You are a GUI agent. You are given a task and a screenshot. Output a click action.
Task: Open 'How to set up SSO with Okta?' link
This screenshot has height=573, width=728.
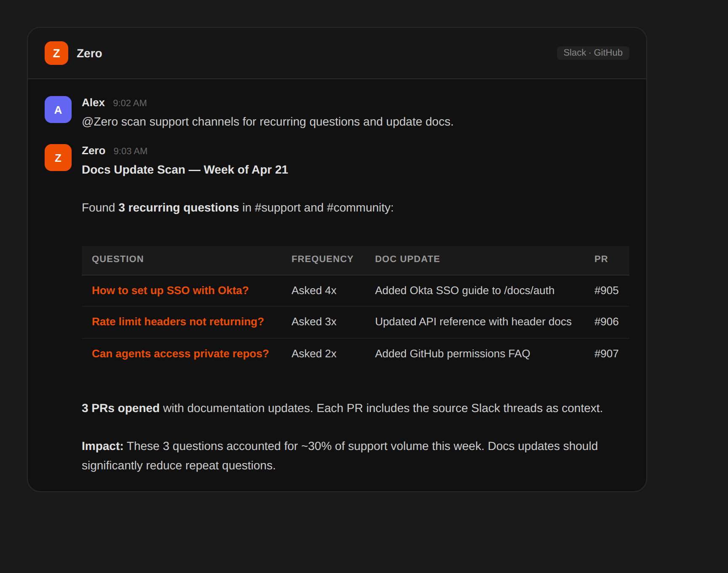(x=170, y=290)
